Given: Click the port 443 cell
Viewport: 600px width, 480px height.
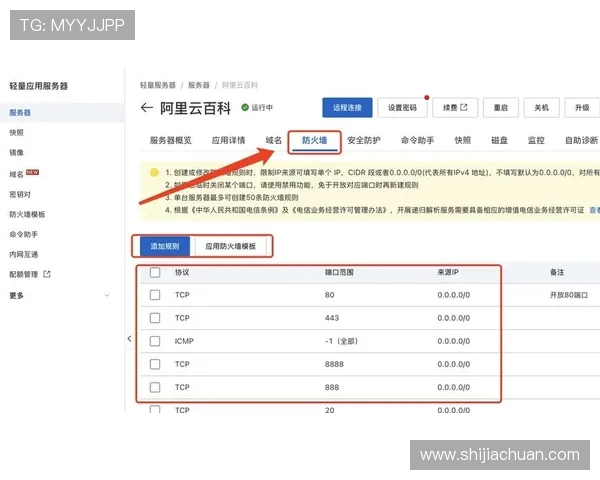Looking at the screenshot, I should tap(332, 318).
